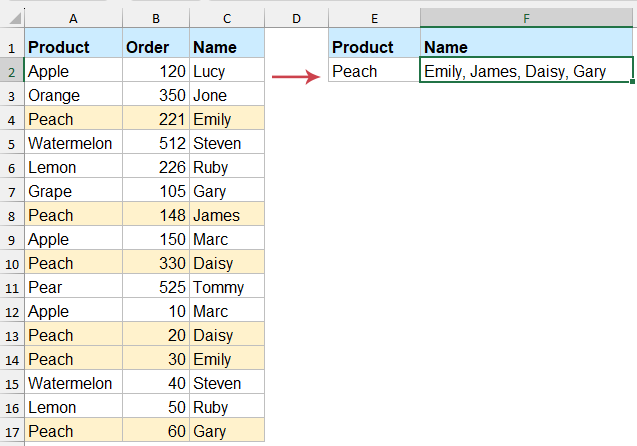Select the Pear cell in row 11
Screen dimensions: 637x446
73,288
